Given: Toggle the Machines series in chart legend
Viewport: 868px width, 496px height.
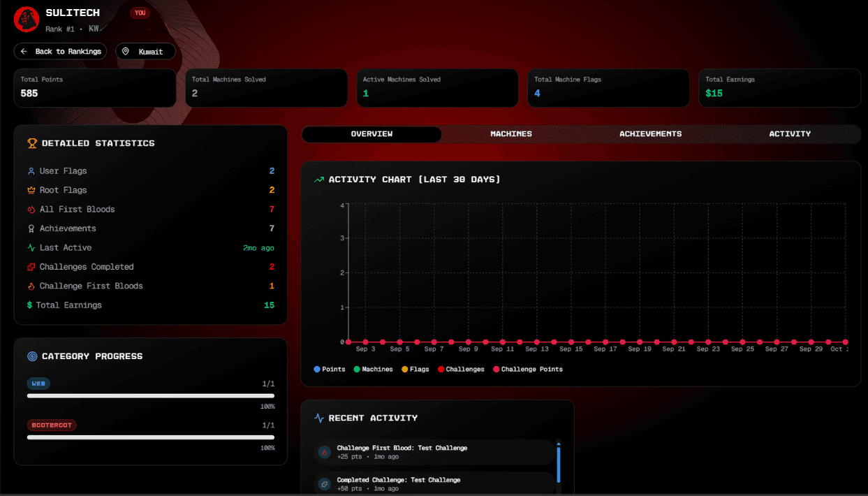Looking at the screenshot, I should coord(373,370).
